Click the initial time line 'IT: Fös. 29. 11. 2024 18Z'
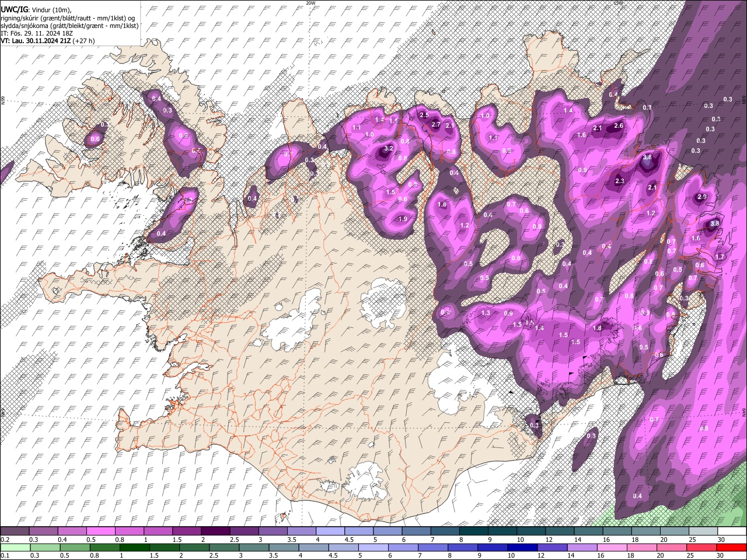Screen dimensions: 747x560 [37, 33]
